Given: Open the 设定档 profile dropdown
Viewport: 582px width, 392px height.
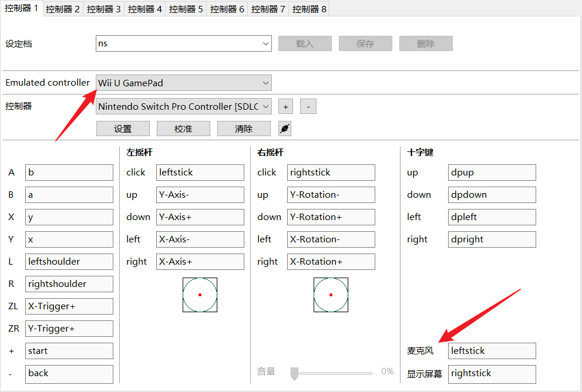Looking at the screenshot, I should point(183,43).
